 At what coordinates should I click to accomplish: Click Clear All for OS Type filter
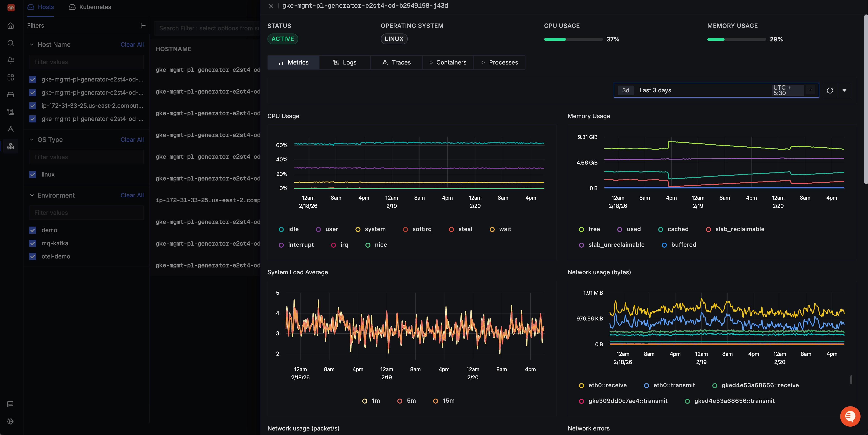click(x=132, y=139)
